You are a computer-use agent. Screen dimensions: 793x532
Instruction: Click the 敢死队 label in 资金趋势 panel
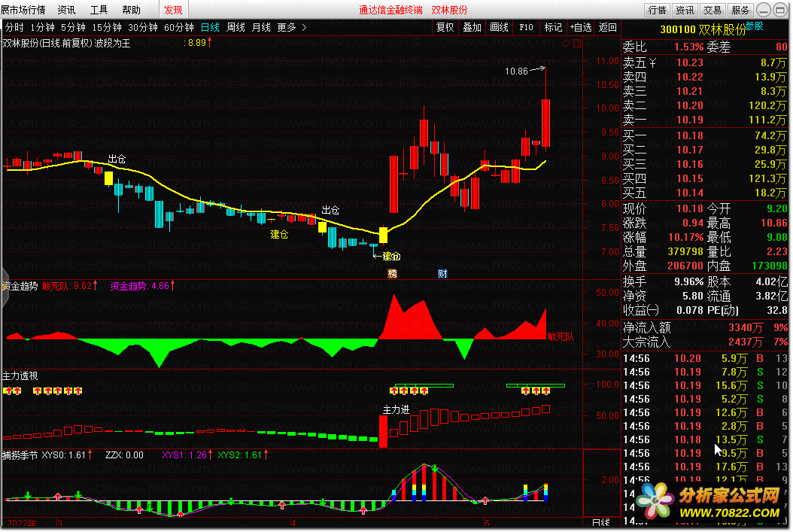click(561, 337)
